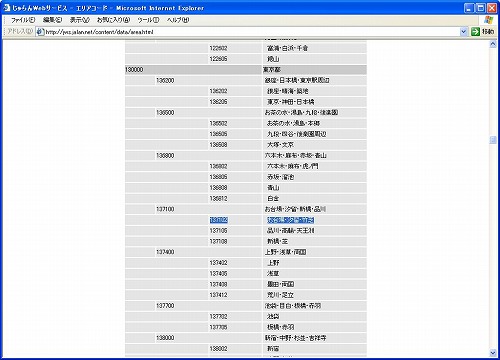Click the area code 137100
Viewport: 500px width, 360px height.
[x=165, y=209]
